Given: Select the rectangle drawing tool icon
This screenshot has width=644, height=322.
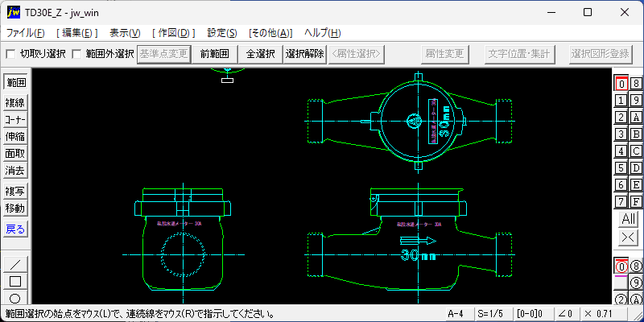Looking at the screenshot, I should coord(15,281).
